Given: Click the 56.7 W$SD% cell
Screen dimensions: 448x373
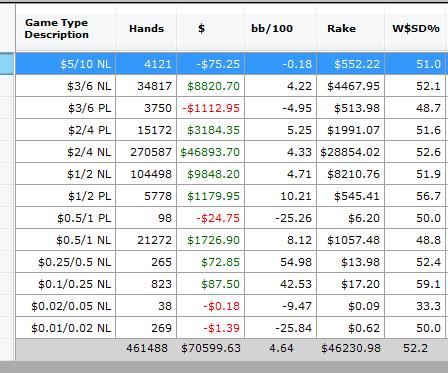Looking at the screenshot, I should [x=415, y=196].
